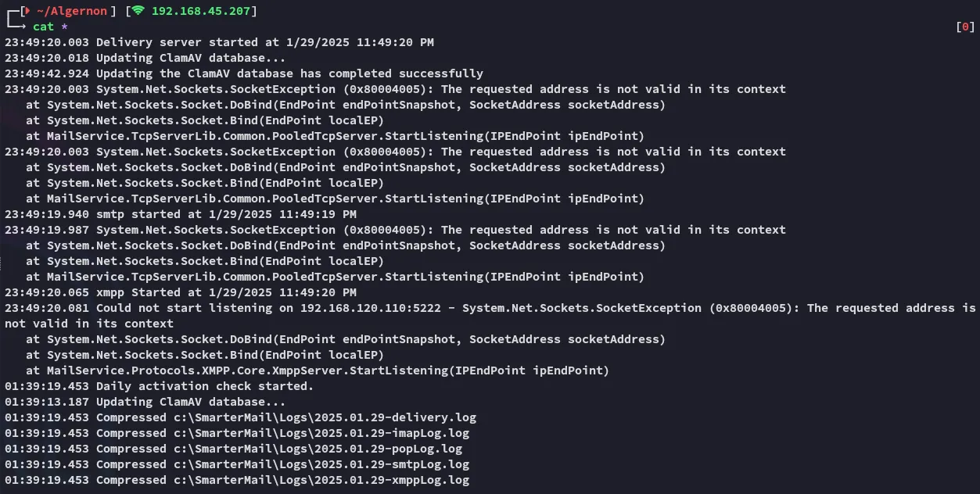The width and height of the screenshot is (980, 494).
Task: Click the red exit status 0 indicator
Action: 965,27
